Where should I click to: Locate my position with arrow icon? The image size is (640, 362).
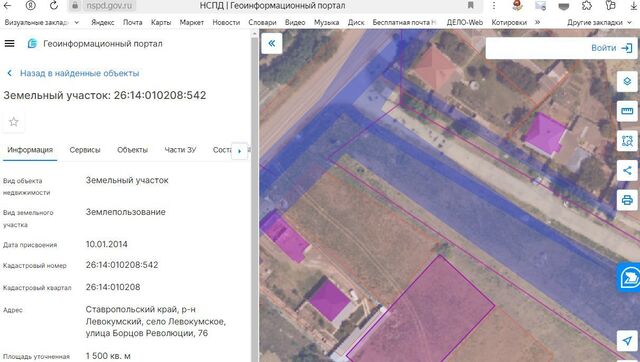(627, 340)
